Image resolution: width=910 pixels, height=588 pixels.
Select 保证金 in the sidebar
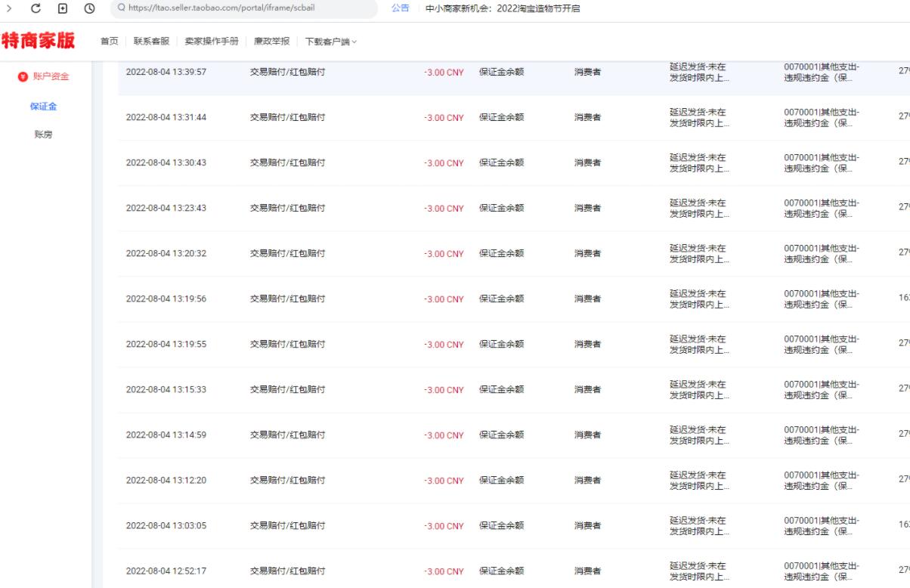pos(43,106)
